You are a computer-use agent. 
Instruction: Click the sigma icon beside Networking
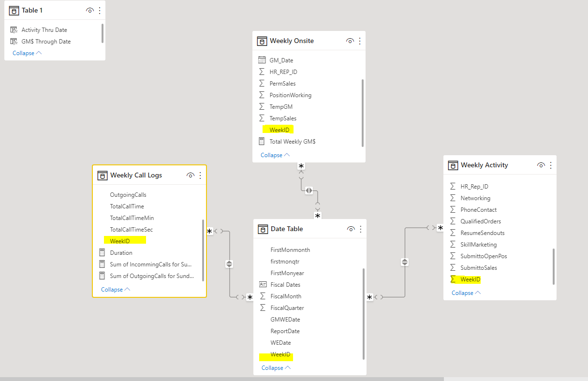coord(453,198)
